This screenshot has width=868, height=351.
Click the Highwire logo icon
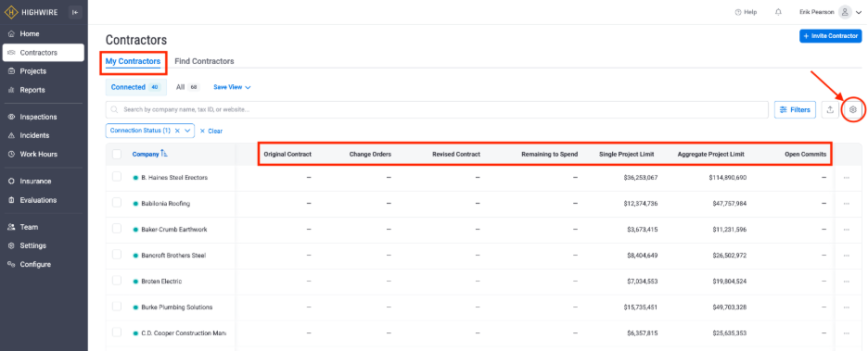click(12, 12)
